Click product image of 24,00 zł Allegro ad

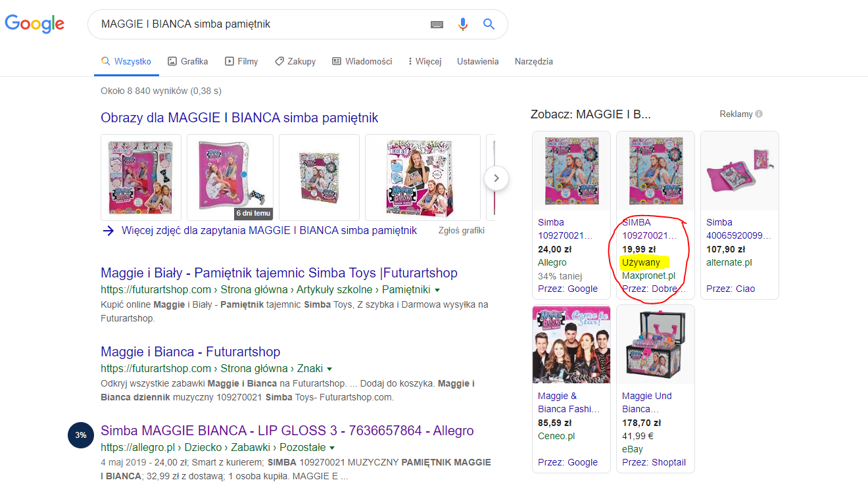pos(571,171)
